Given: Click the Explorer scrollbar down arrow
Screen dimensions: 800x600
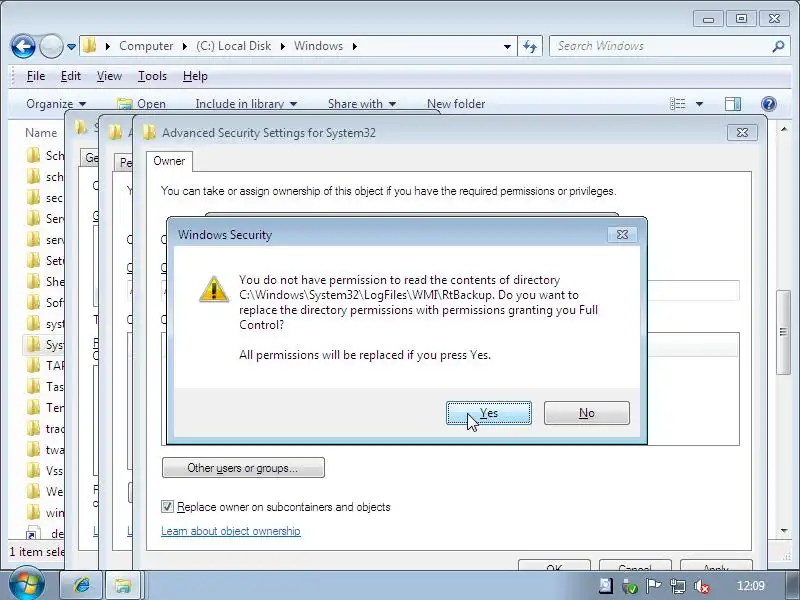Looking at the screenshot, I should click(784, 531).
